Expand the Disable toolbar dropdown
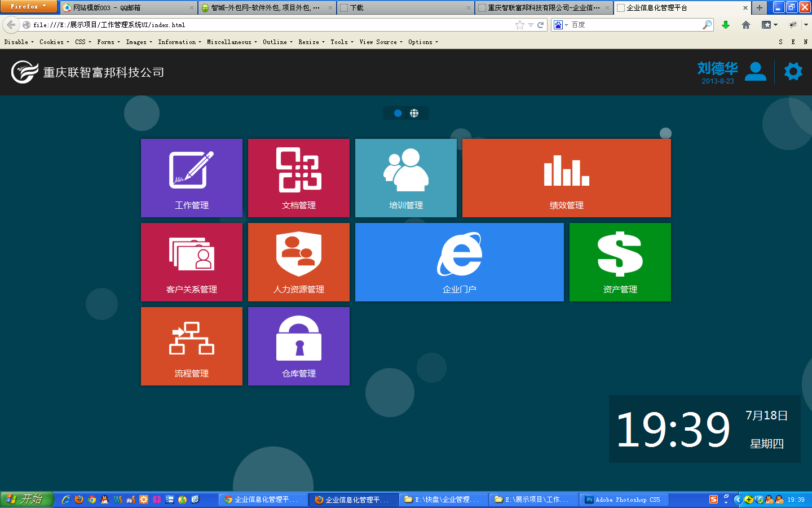The height and width of the screenshot is (508, 812). (19, 42)
